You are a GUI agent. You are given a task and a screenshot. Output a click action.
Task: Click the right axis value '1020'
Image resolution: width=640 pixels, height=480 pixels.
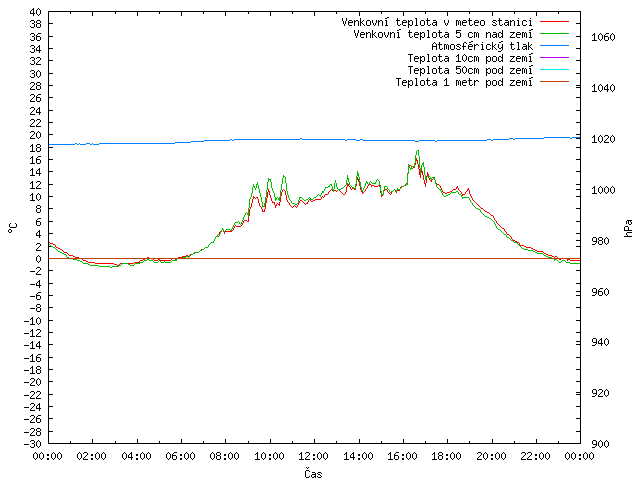coord(603,139)
